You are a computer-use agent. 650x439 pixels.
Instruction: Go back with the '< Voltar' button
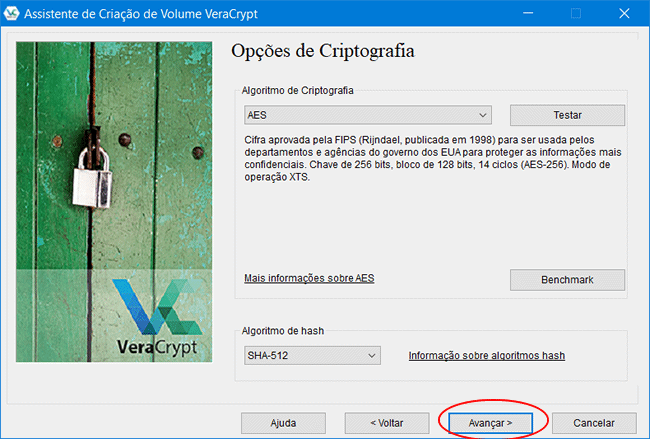pos(386,422)
